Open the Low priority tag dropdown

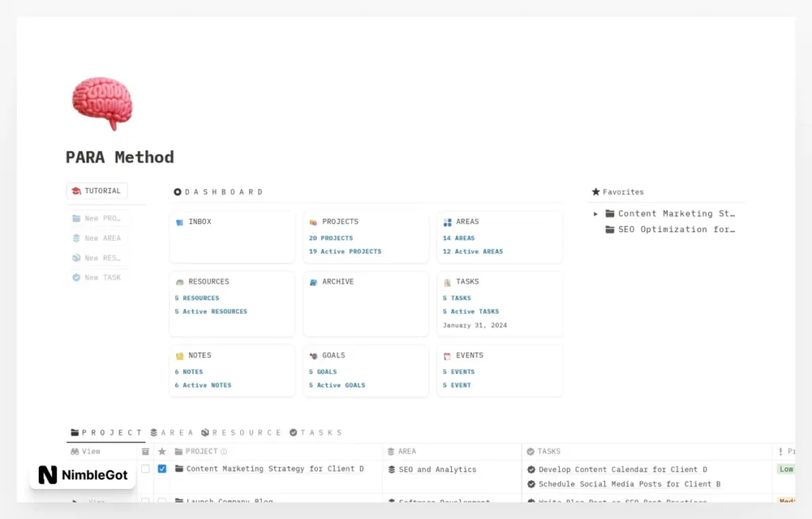pyautogui.click(x=786, y=469)
